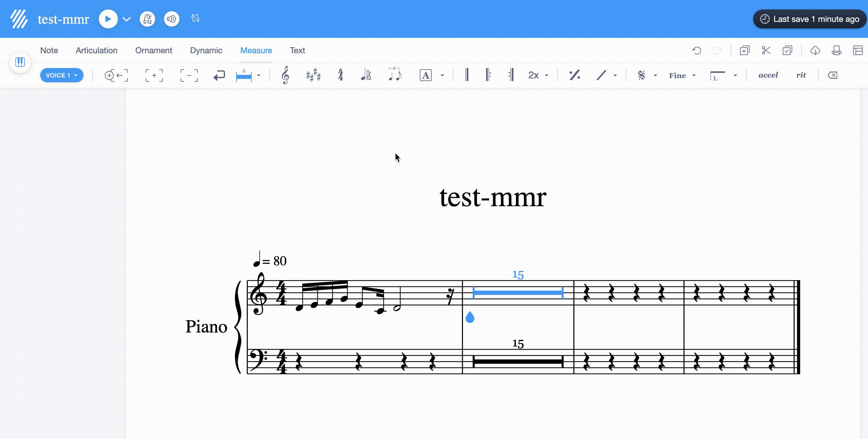
Task: Open the piano keyboard input panel
Action: (x=20, y=62)
